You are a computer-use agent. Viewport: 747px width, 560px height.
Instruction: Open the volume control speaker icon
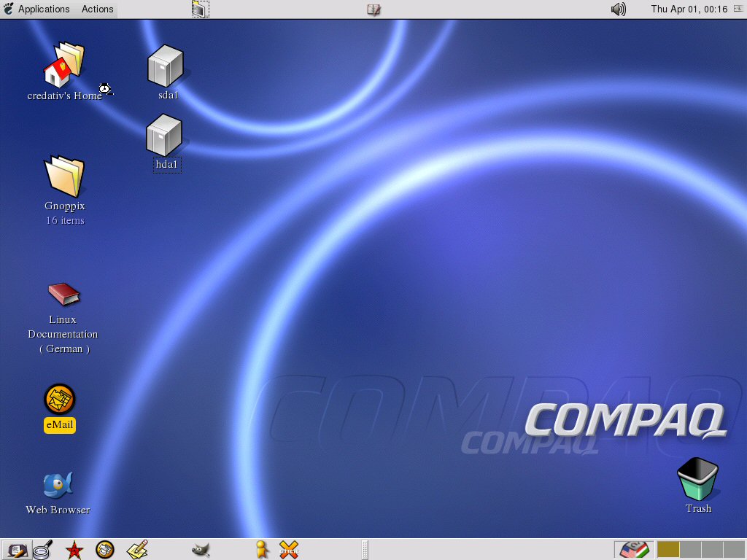[619, 9]
